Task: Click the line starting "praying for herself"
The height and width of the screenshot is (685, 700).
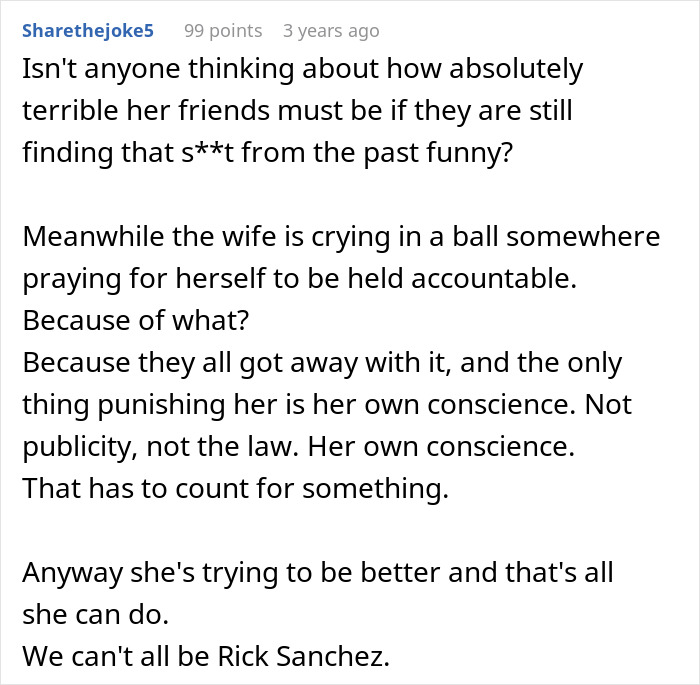Action: tap(299, 280)
